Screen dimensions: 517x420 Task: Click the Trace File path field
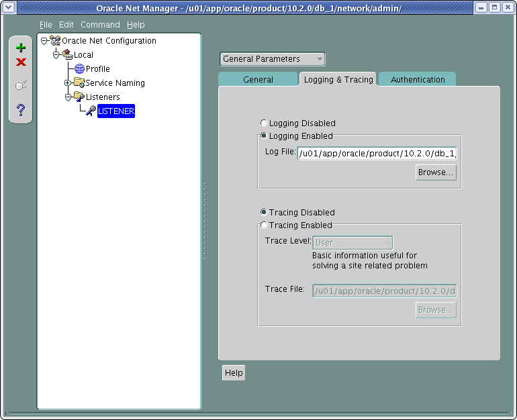click(x=385, y=291)
